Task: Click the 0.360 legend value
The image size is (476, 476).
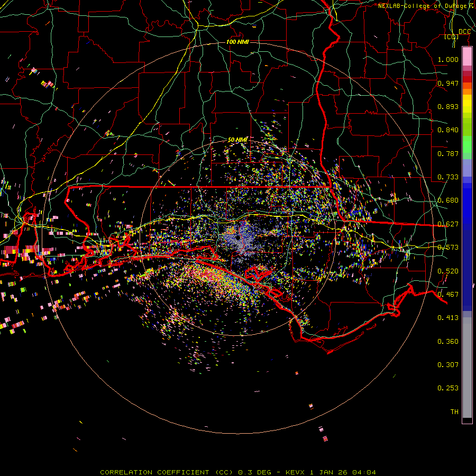Action: click(x=448, y=342)
